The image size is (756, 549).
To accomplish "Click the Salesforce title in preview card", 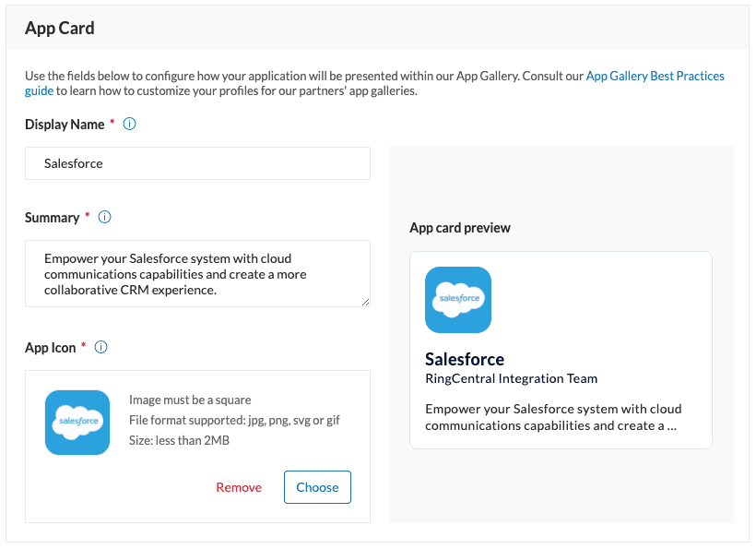I will [465, 359].
